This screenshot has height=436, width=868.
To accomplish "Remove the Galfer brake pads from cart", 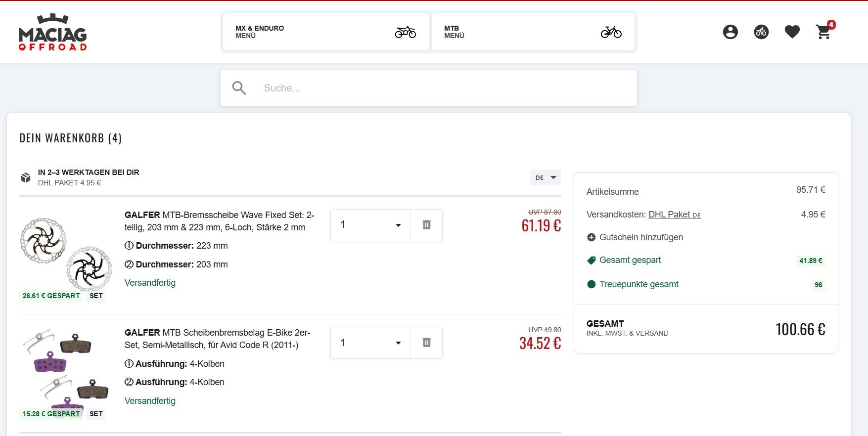I will pyautogui.click(x=426, y=343).
